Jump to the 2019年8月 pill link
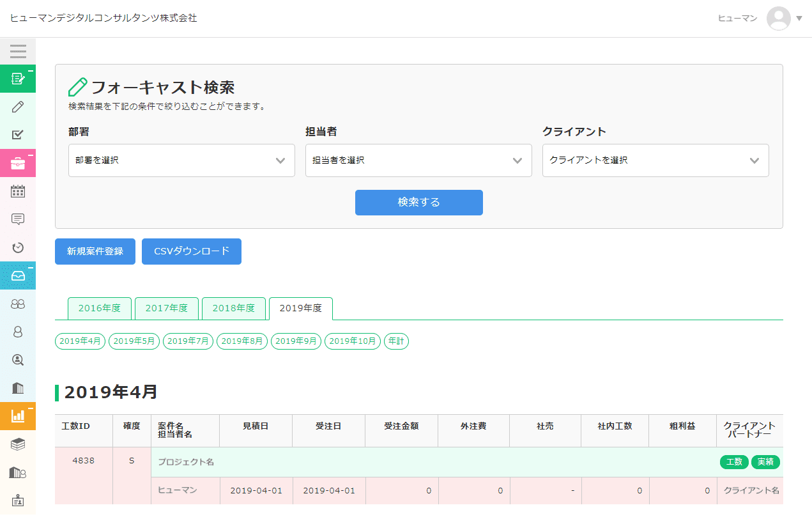Image resolution: width=812 pixels, height=519 pixels. [x=242, y=341]
